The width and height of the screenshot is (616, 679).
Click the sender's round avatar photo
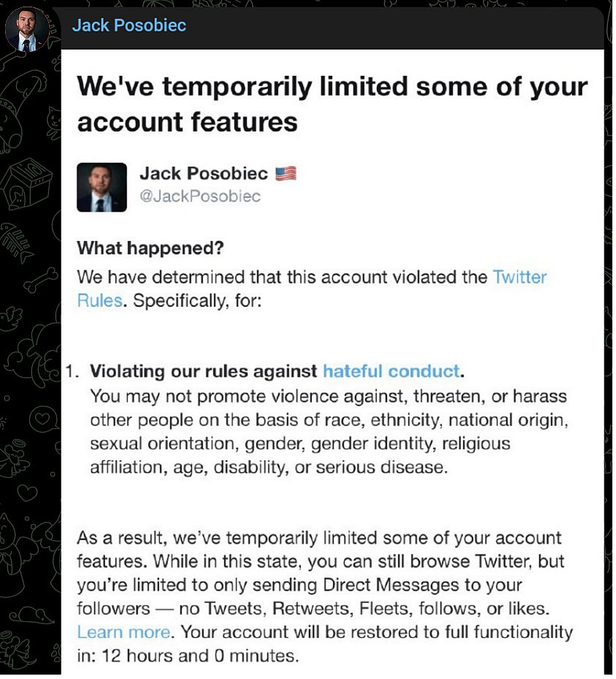(x=27, y=31)
